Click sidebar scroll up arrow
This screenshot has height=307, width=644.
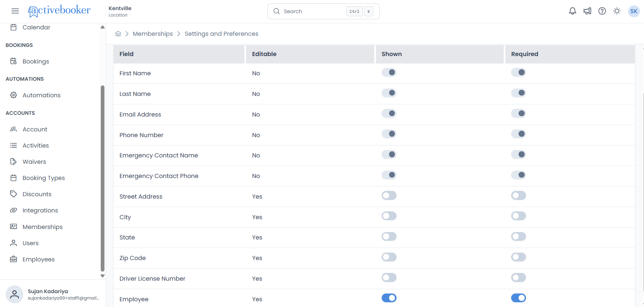click(102, 27)
